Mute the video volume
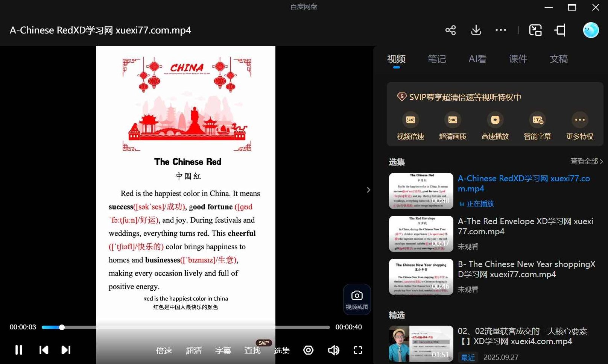This screenshot has height=364, width=608. [x=333, y=350]
